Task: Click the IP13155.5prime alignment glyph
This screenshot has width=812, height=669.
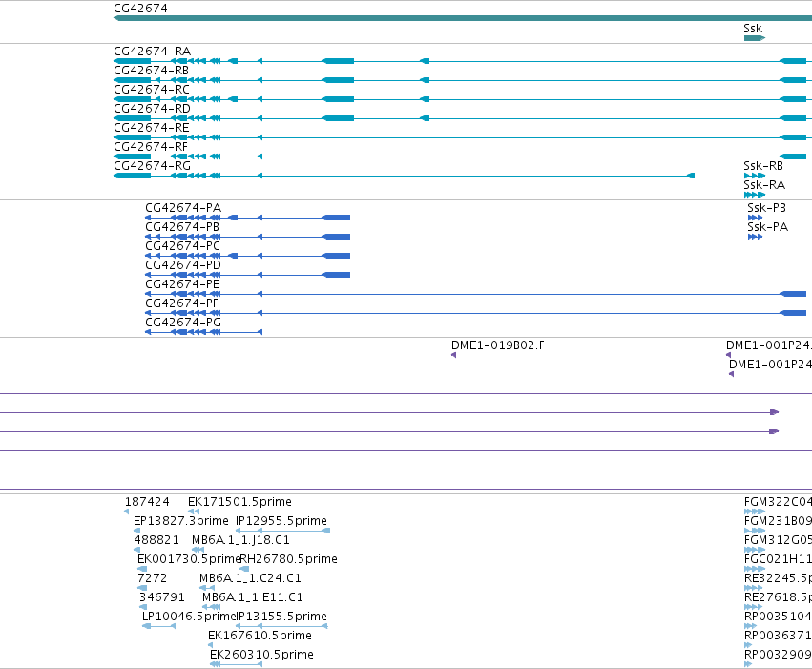Action: pos(281,627)
